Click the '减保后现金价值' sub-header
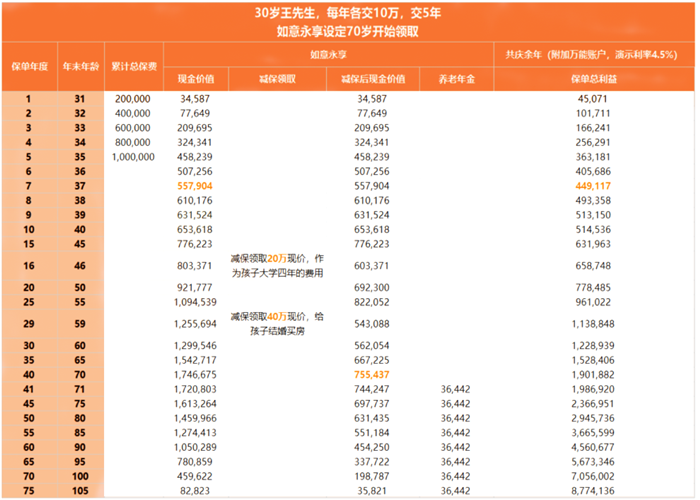Screen dimensions: 700x500 (373, 79)
